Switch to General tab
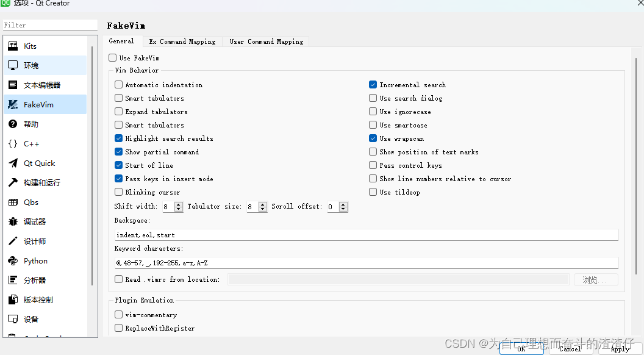This screenshot has height=355, width=644. [x=121, y=41]
